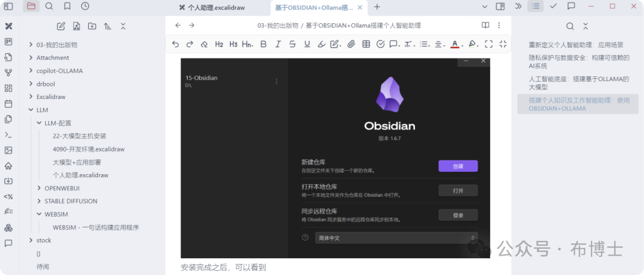Toggle underline formatting
Screen dimensions: 644x275
point(307,44)
